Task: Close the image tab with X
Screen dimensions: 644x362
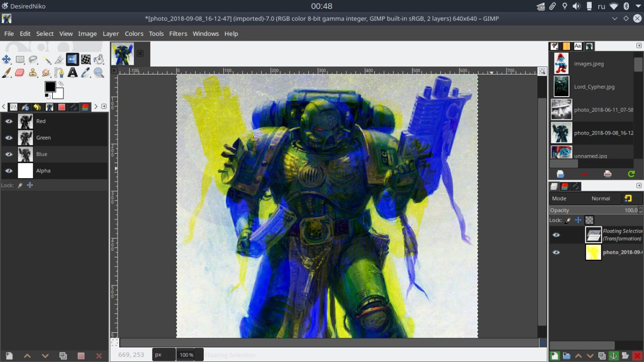Action: 140,53
